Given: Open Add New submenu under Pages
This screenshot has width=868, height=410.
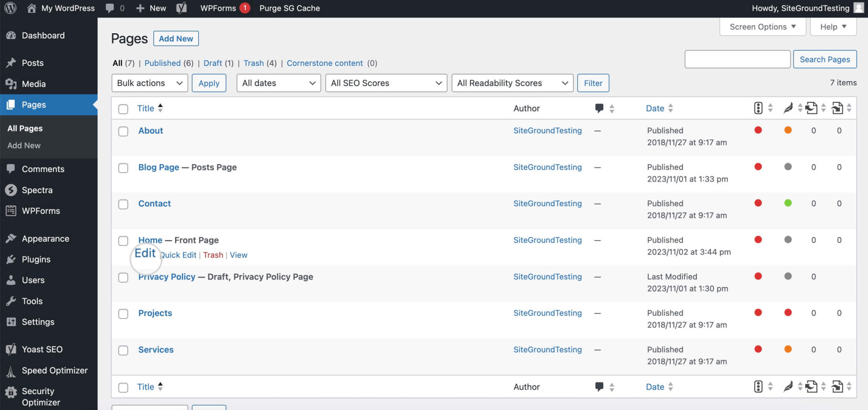Looking at the screenshot, I should pyautogui.click(x=24, y=145).
